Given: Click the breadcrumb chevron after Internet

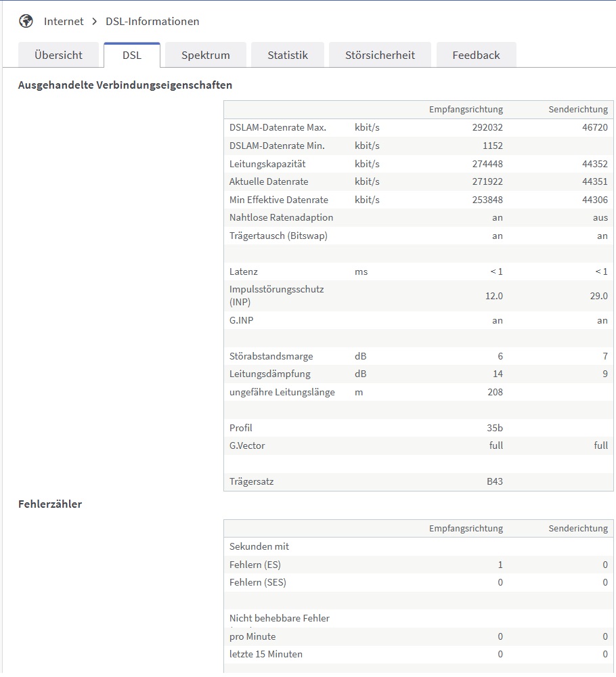Looking at the screenshot, I should (95, 21).
